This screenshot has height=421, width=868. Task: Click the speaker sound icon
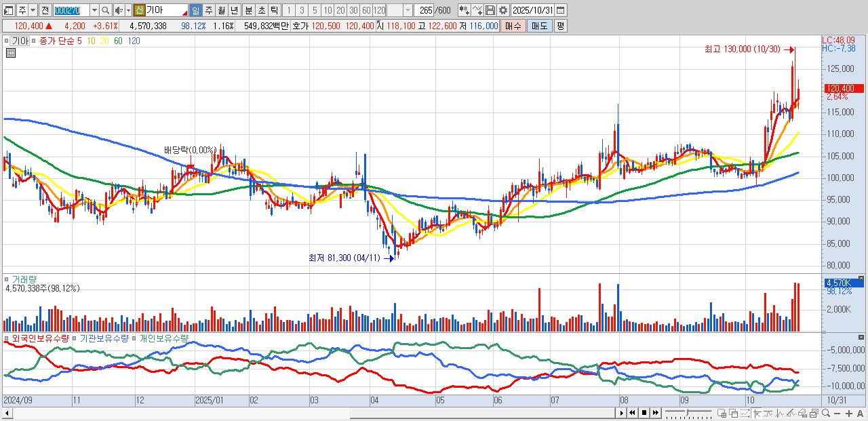coord(118,10)
